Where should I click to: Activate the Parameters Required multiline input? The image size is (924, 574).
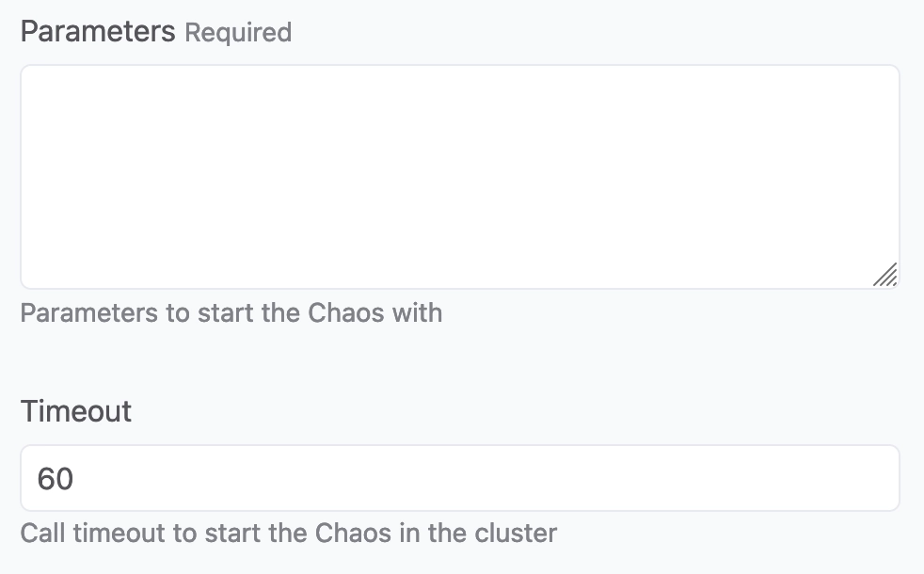click(x=459, y=177)
